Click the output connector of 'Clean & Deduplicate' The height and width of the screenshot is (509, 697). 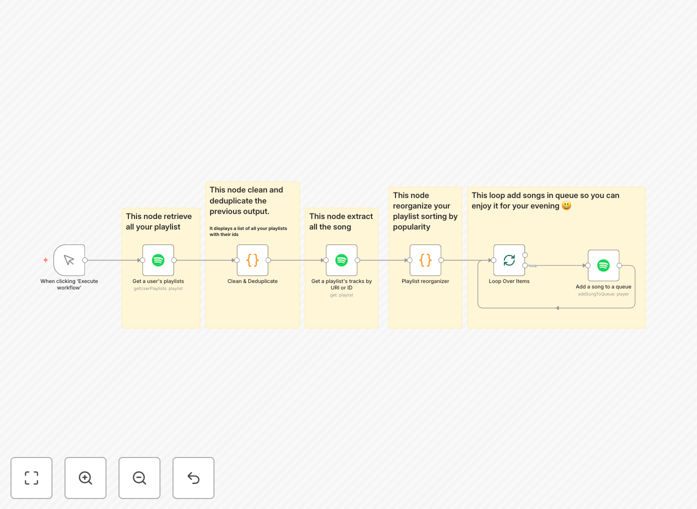268,260
